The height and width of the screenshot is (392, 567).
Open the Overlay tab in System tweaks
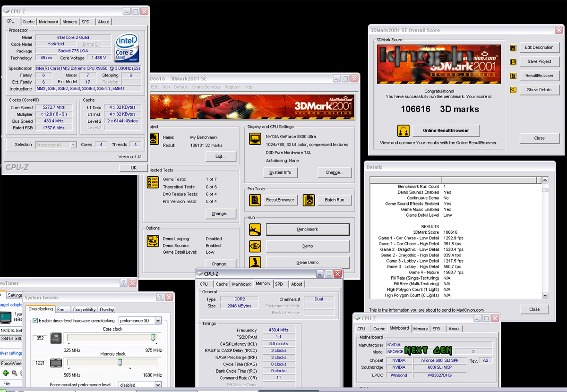[x=107, y=310]
